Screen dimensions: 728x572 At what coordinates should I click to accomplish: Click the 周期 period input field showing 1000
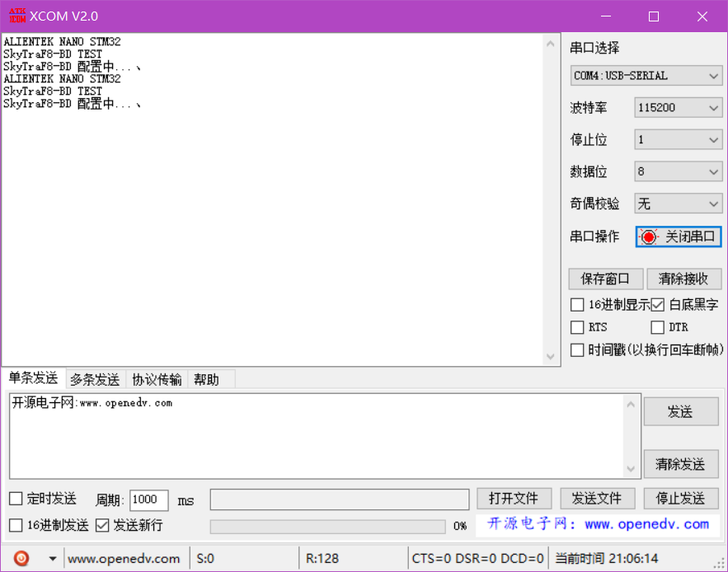coord(148,499)
